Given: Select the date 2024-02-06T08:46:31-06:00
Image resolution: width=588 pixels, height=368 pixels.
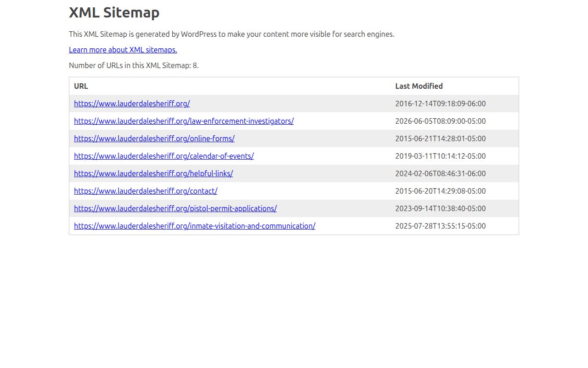Looking at the screenshot, I should point(441,173).
